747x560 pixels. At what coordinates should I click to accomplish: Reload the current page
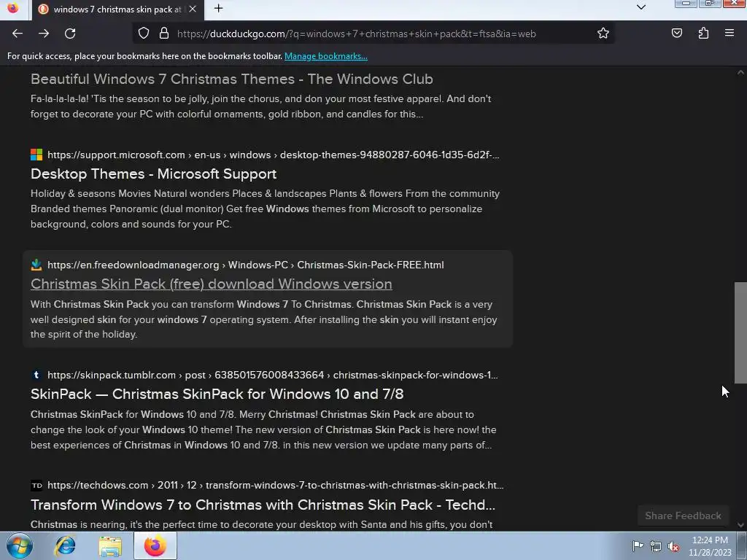click(70, 34)
